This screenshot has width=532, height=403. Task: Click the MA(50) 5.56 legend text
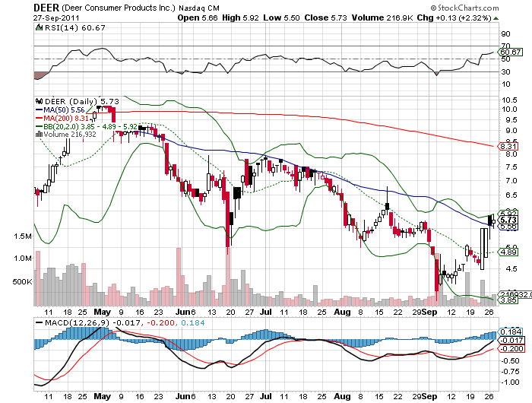(64, 110)
